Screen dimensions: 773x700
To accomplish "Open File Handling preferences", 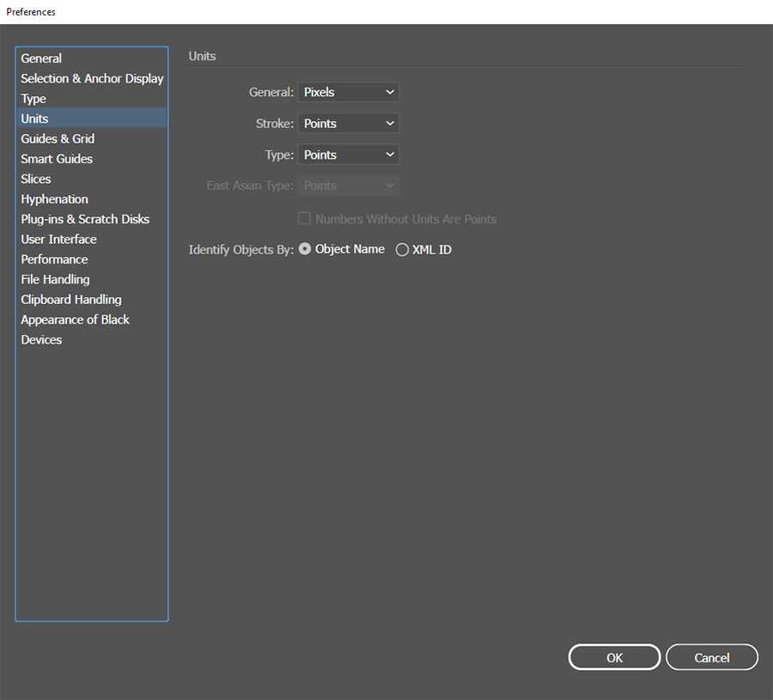I will (x=55, y=279).
